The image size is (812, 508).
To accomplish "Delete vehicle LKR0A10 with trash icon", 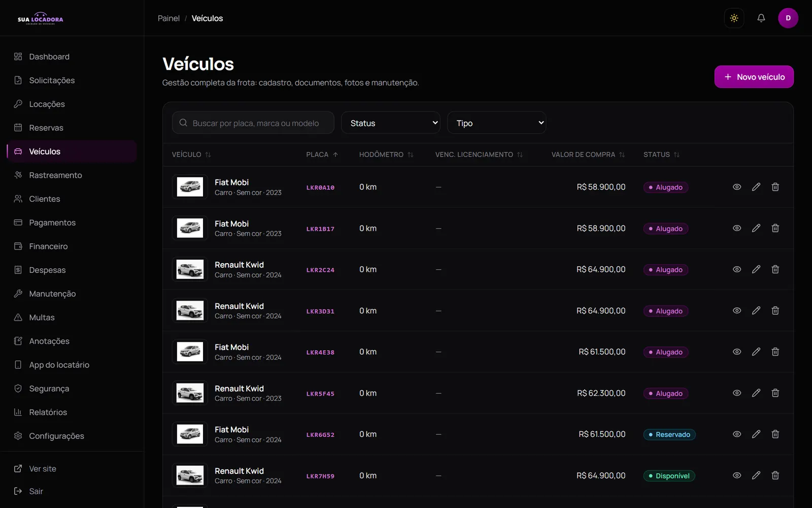I will pos(775,187).
